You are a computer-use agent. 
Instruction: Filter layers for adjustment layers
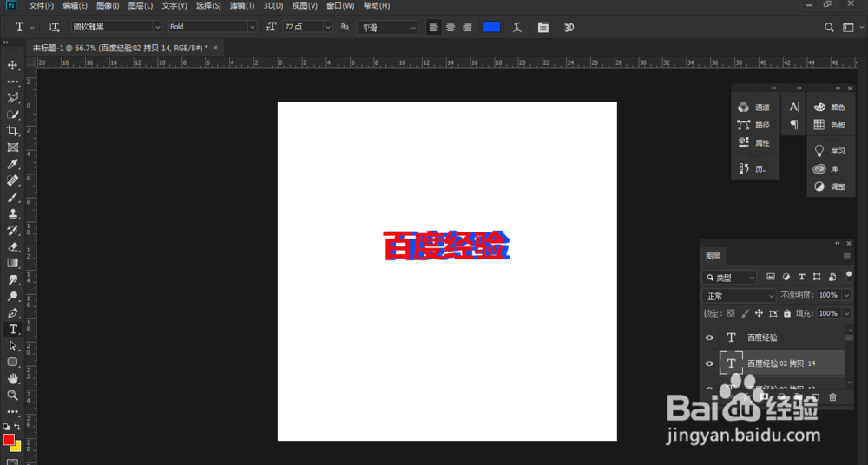pos(786,277)
